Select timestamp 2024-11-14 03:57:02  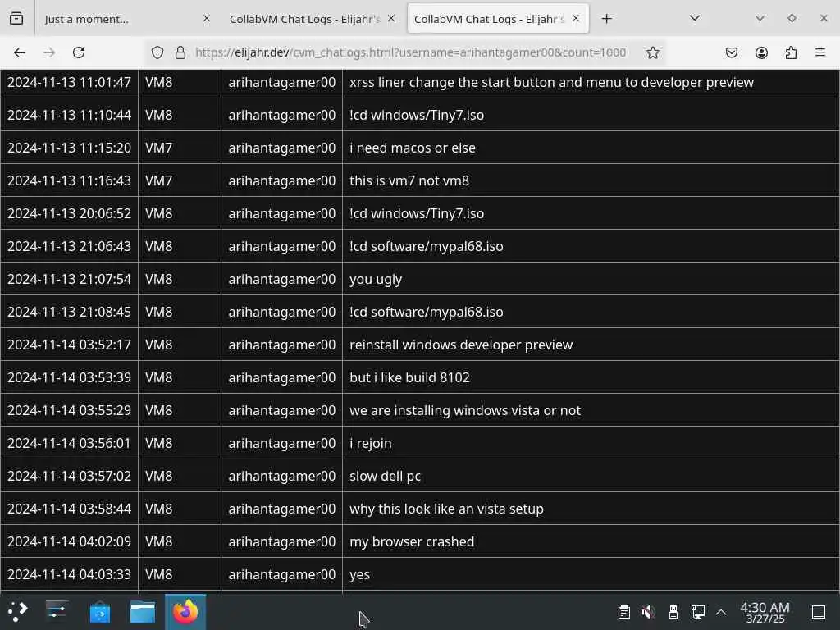click(x=69, y=476)
